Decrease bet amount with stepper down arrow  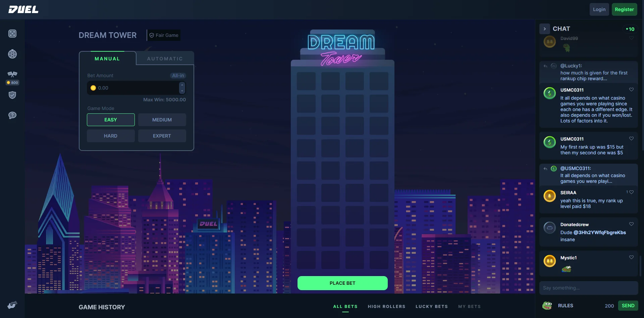click(x=182, y=91)
